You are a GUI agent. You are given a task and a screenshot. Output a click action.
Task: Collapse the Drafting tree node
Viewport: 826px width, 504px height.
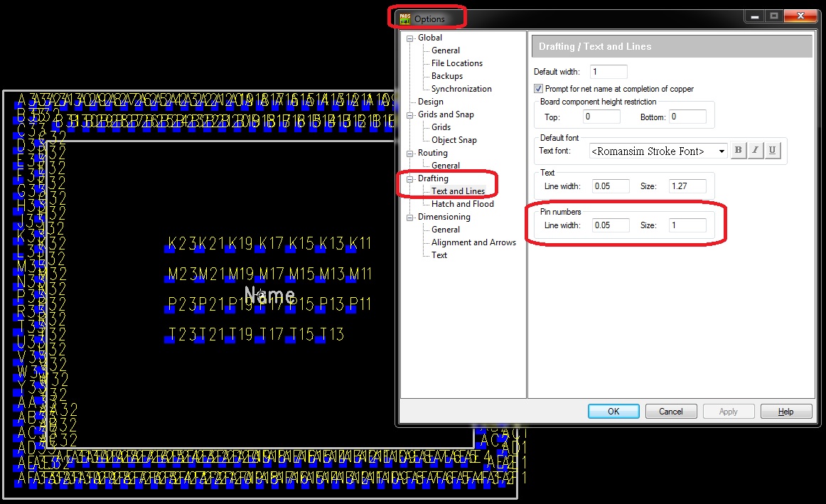(x=409, y=178)
